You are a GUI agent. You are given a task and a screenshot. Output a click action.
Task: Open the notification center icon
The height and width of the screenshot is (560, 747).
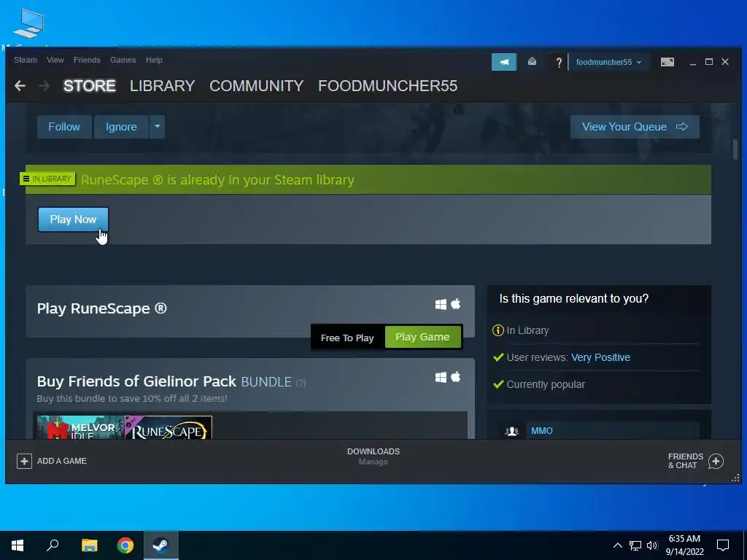coord(723,545)
